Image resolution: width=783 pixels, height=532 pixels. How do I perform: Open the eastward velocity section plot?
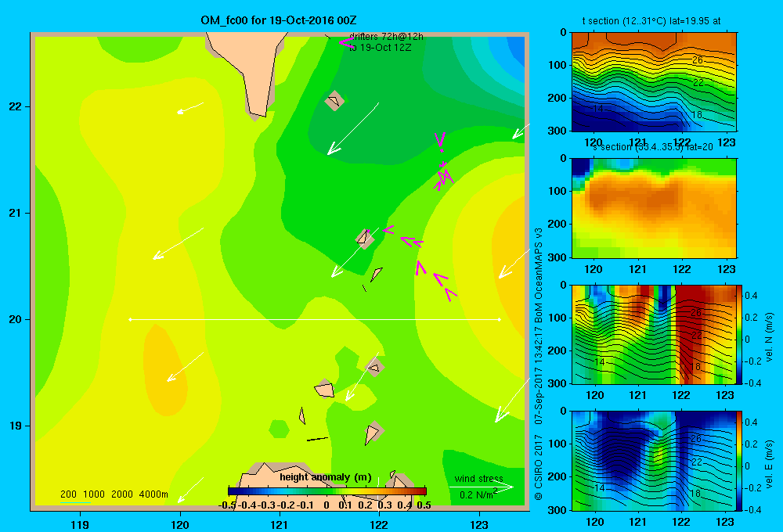654,461
